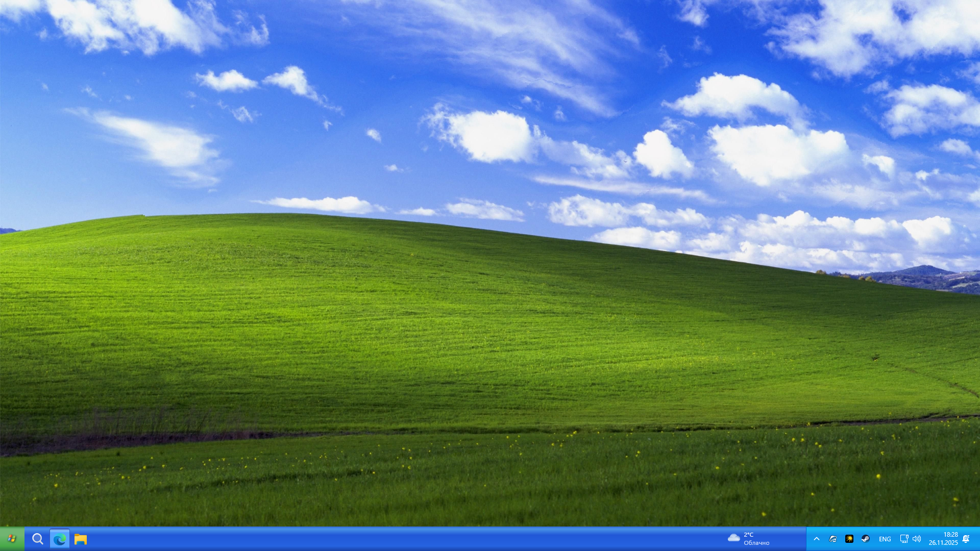Image resolution: width=980 pixels, height=551 pixels.
Task: Click the 26.11.2025 date text
Action: pyautogui.click(x=943, y=543)
